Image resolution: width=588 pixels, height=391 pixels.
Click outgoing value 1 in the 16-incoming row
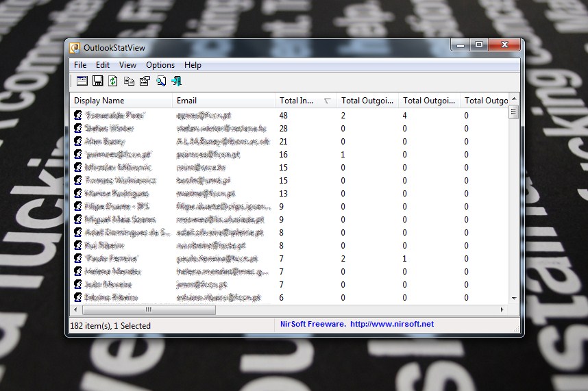click(x=343, y=154)
